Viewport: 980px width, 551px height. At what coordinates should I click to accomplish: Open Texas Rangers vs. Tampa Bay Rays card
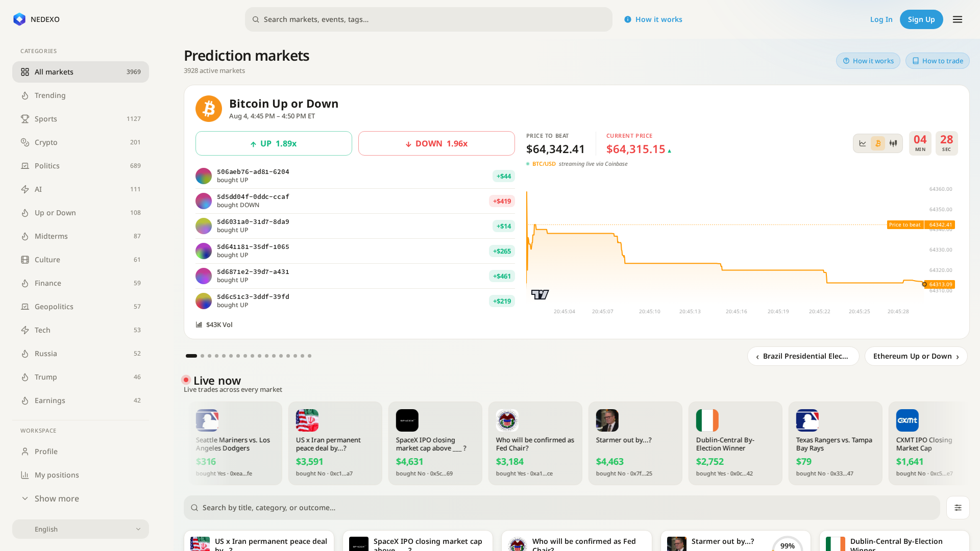835,443
